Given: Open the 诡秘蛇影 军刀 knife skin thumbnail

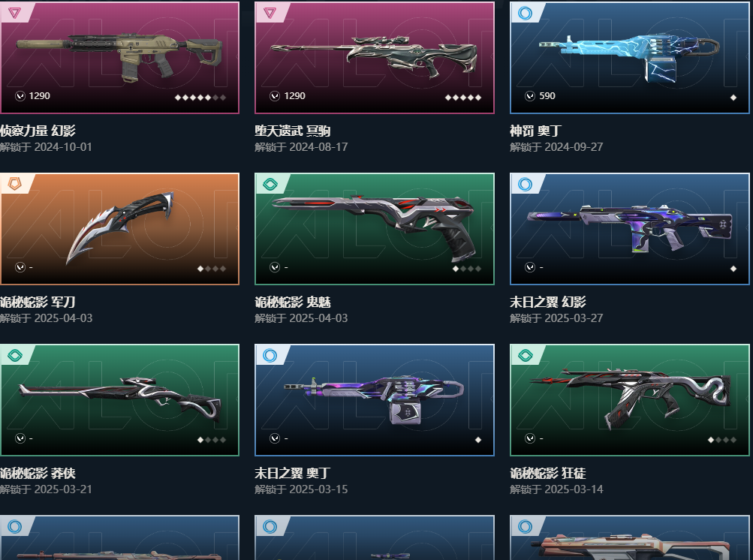Looking at the screenshot, I should tap(119, 229).
